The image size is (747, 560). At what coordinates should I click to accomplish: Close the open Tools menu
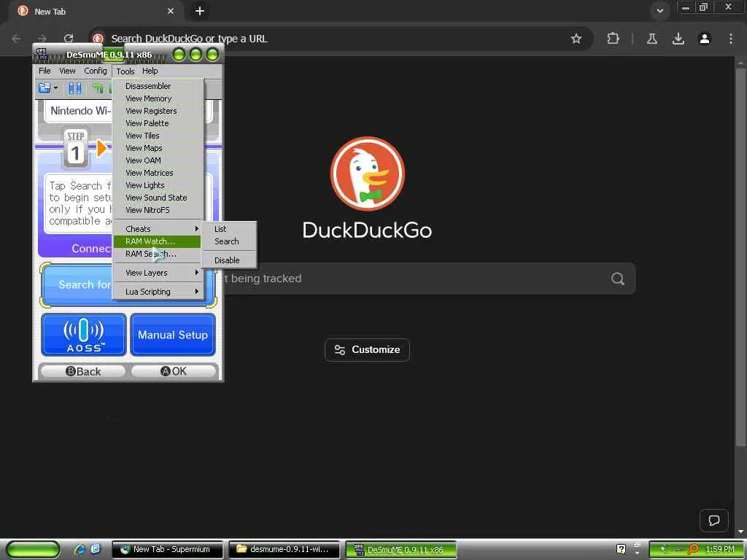pyautogui.click(x=125, y=71)
